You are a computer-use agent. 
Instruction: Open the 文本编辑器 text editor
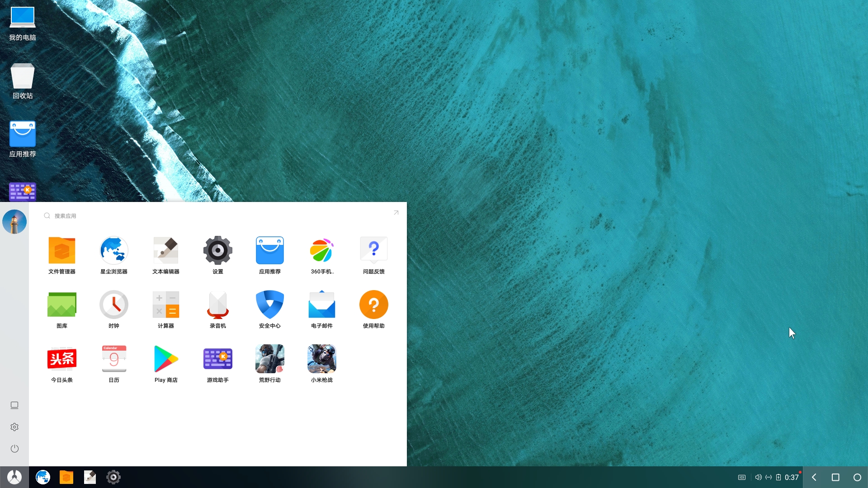click(166, 255)
